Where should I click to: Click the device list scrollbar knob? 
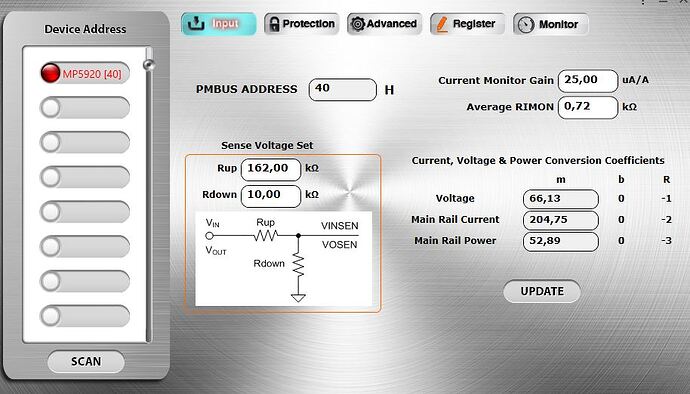point(149,65)
